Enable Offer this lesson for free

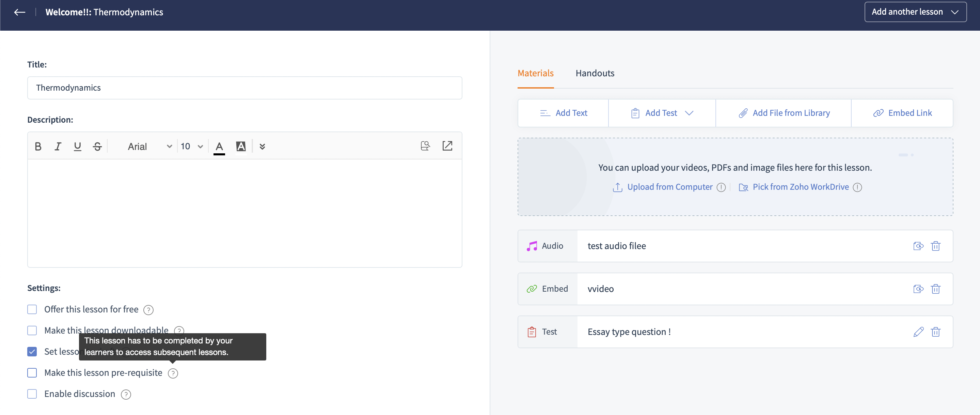point(32,309)
